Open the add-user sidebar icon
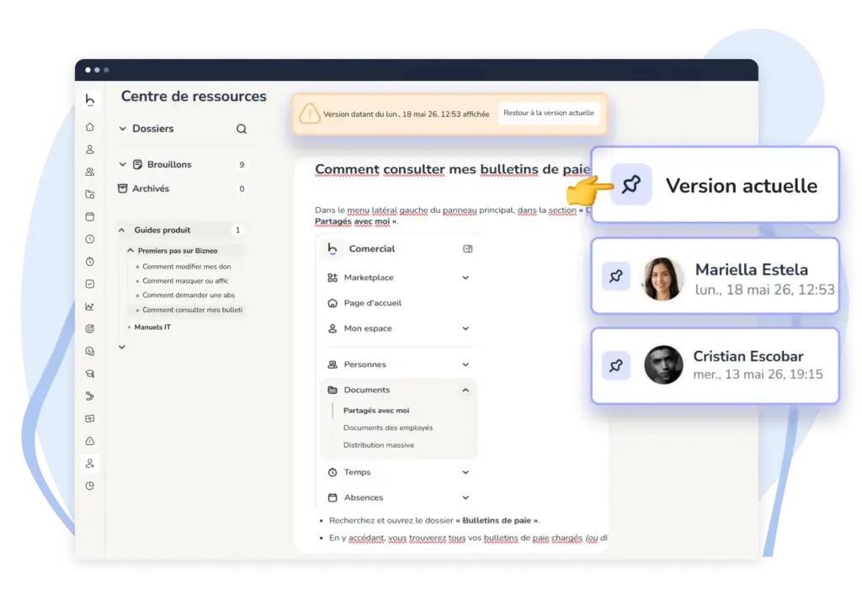This screenshot has height=616, width=862. pos(89,463)
